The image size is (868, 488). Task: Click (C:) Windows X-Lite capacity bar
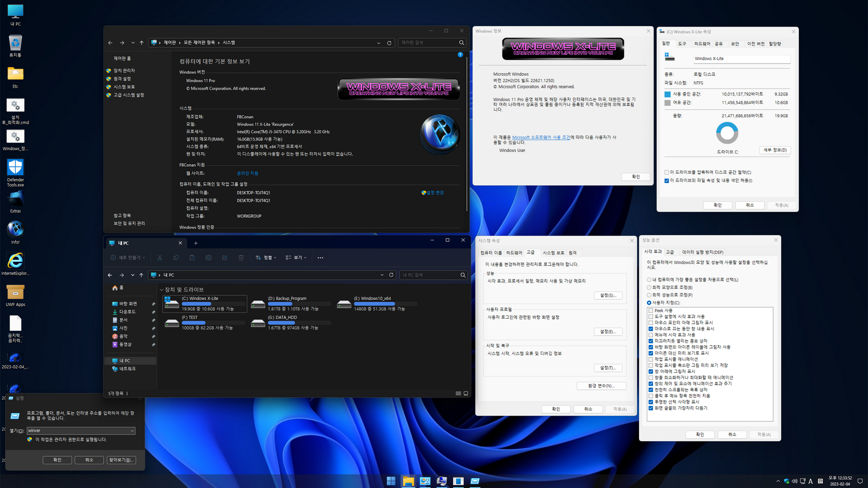pyautogui.click(x=213, y=304)
